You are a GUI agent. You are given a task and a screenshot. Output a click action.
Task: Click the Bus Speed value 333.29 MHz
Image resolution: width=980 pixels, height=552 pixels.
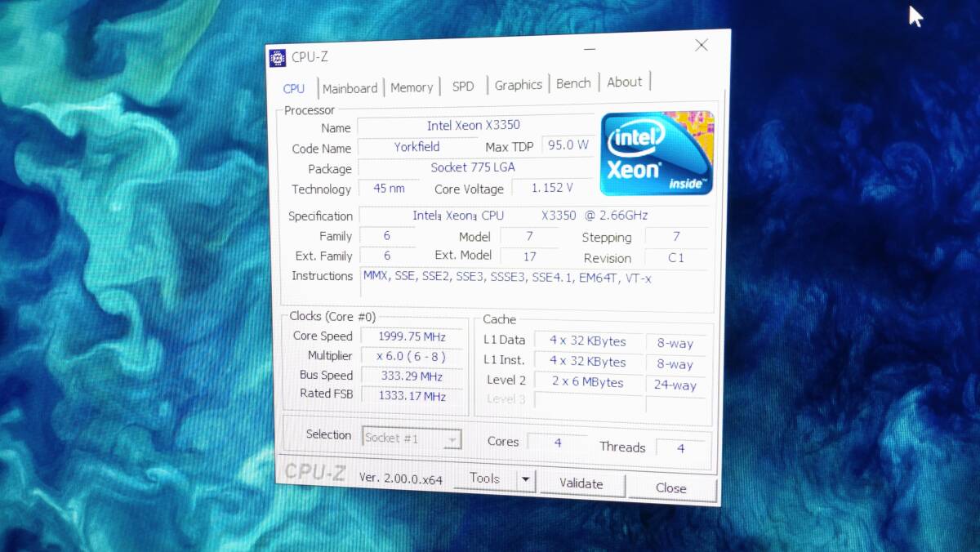click(412, 376)
